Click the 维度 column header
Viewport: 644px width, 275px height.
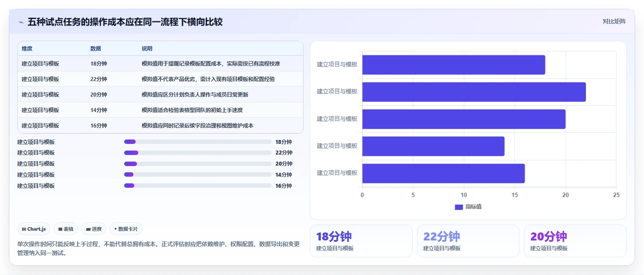pyautogui.click(x=27, y=48)
